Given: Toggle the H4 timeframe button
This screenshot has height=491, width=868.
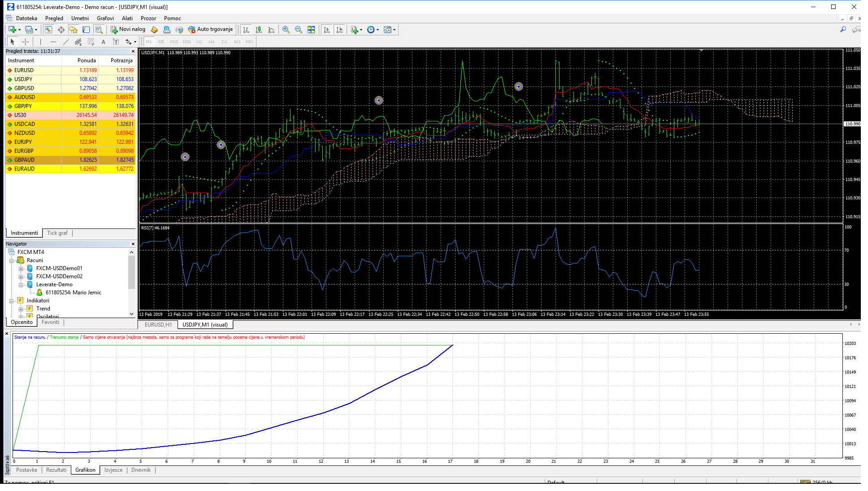Looking at the screenshot, I should [x=212, y=42].
